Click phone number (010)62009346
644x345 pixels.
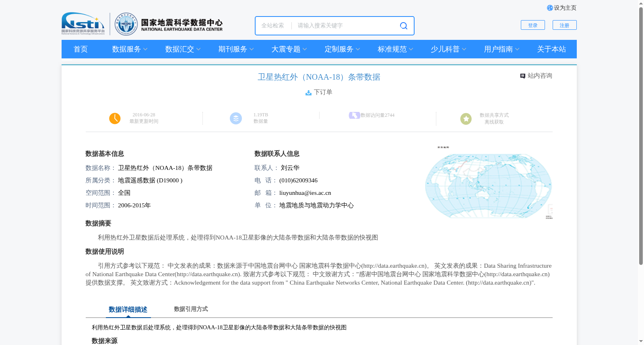click(x=298, y=180)
